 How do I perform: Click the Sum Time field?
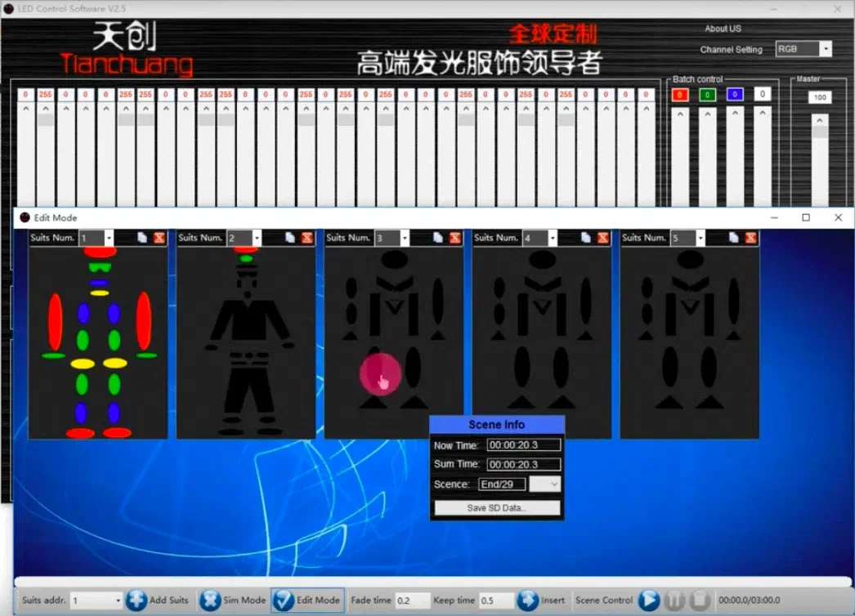coord(523,465)
